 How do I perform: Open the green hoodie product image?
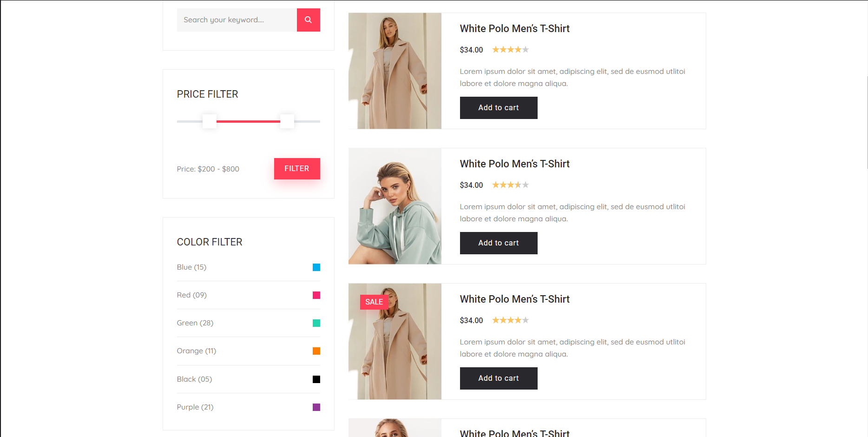coord(395,206)
